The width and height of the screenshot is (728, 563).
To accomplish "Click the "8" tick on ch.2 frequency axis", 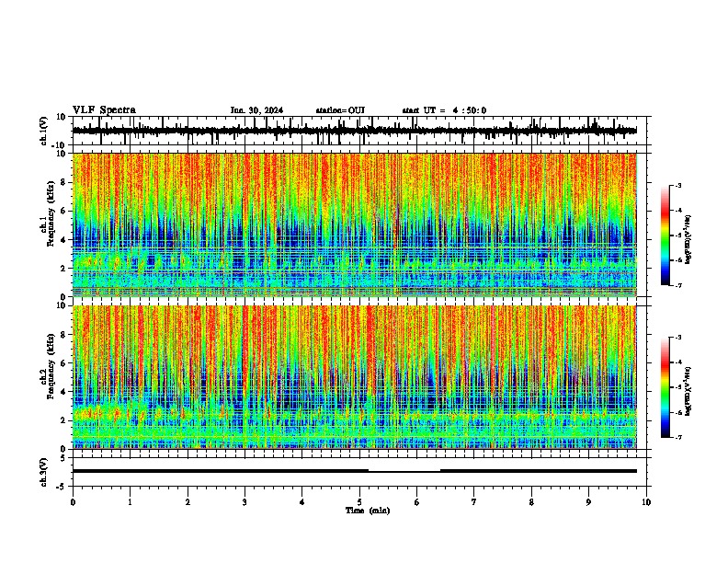I will point(63,335).
